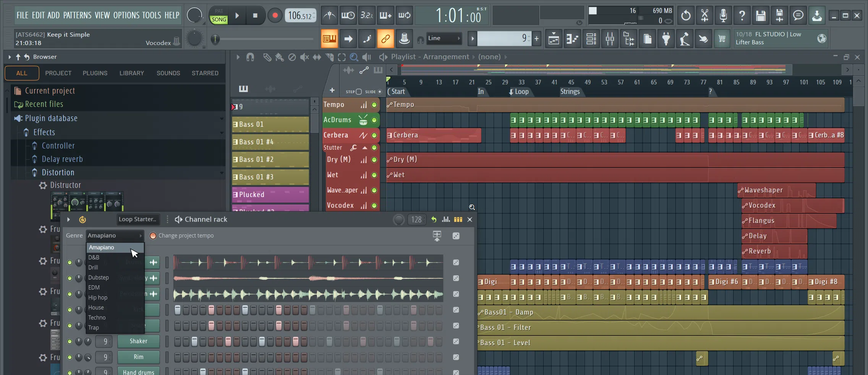Select Techno from the genre list
Image resolution: width=868 pixels, height=375 pixels.
(98, 317)
